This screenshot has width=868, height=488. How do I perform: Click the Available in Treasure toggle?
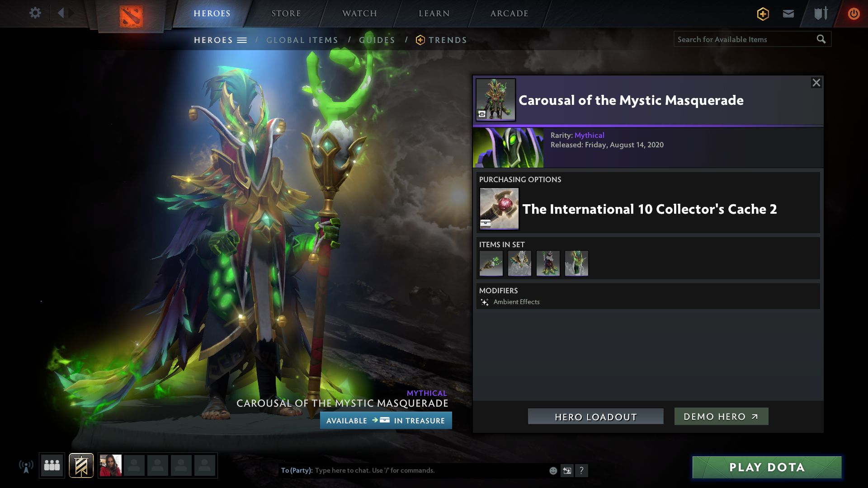(386, 420)
